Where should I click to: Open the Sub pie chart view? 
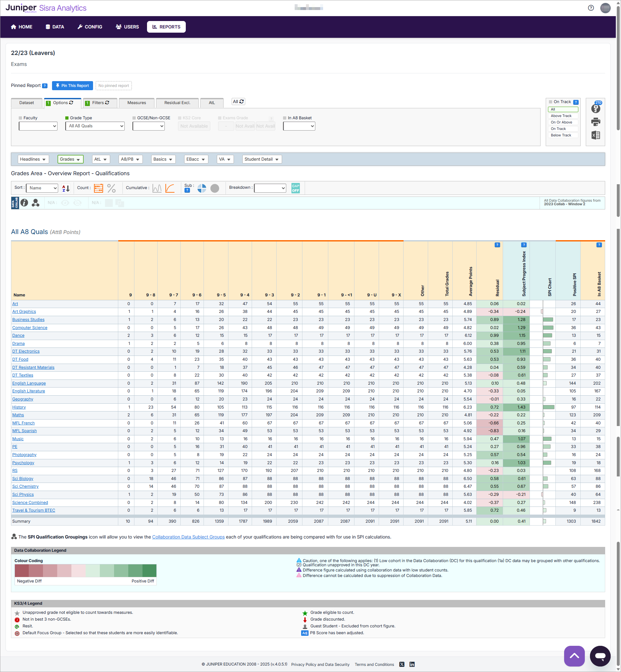(x=202, y=188)
